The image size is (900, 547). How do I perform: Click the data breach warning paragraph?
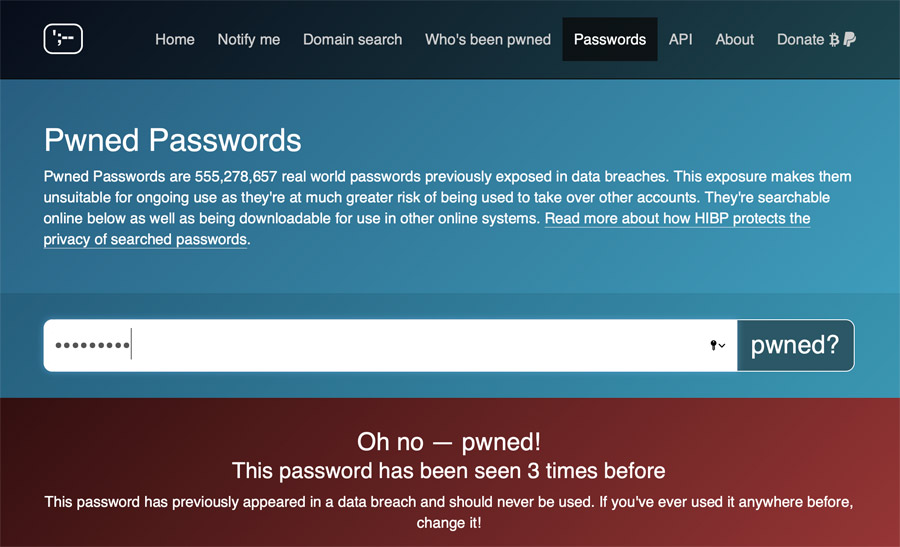449,512
